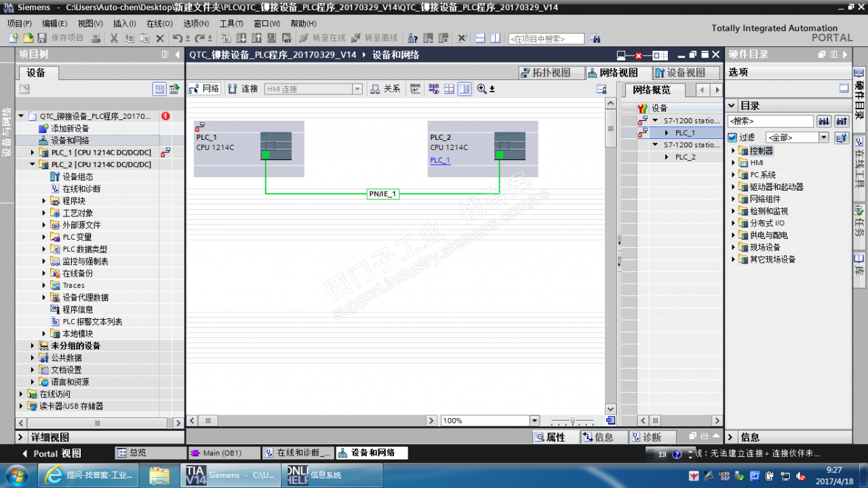
Task: Open existing project toolbar icon
Action: (x=28, y=39)
